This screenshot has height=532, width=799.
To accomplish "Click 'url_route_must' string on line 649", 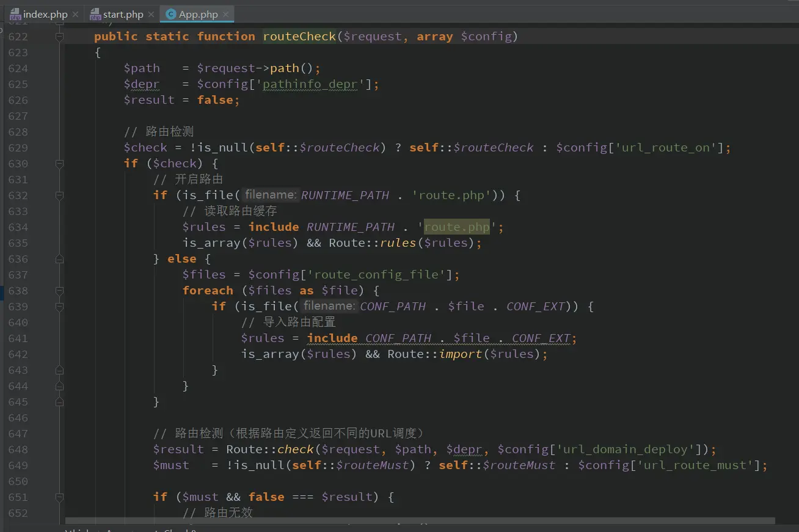I will click(696, 465).
